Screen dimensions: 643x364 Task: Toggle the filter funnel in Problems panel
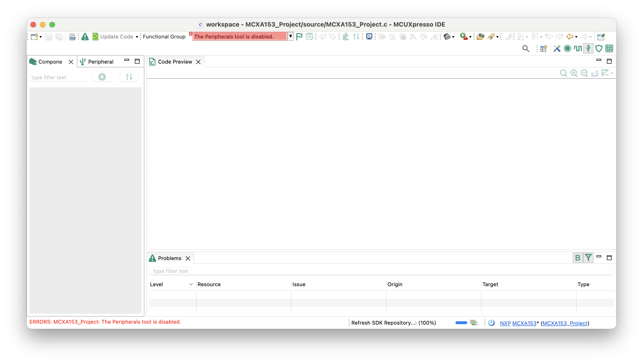(588, 258)
